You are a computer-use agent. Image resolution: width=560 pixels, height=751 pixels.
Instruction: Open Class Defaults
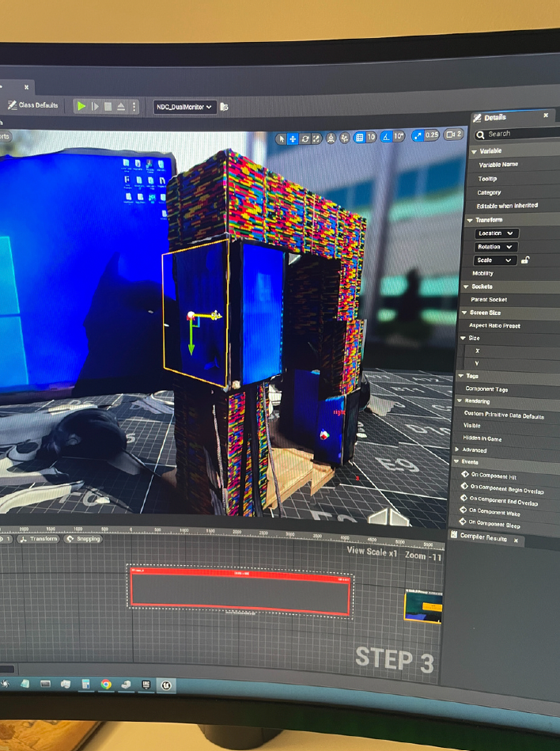coord(33,105)
